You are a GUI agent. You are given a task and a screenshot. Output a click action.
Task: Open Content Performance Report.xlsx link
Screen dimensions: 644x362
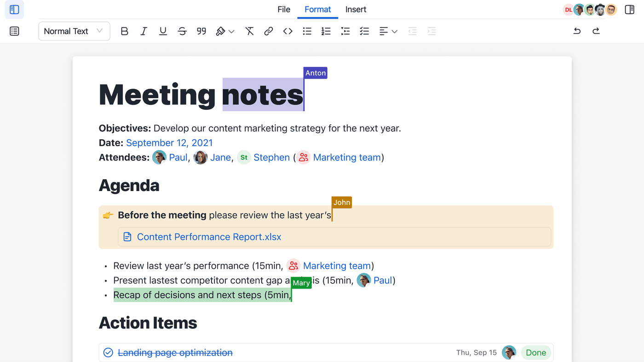(x=209, y=237)
